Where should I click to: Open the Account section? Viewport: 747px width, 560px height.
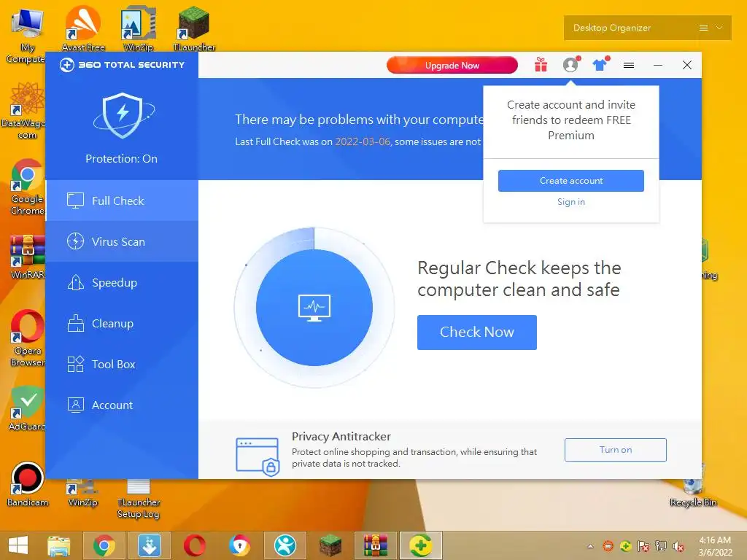click(x=122, y=405)
